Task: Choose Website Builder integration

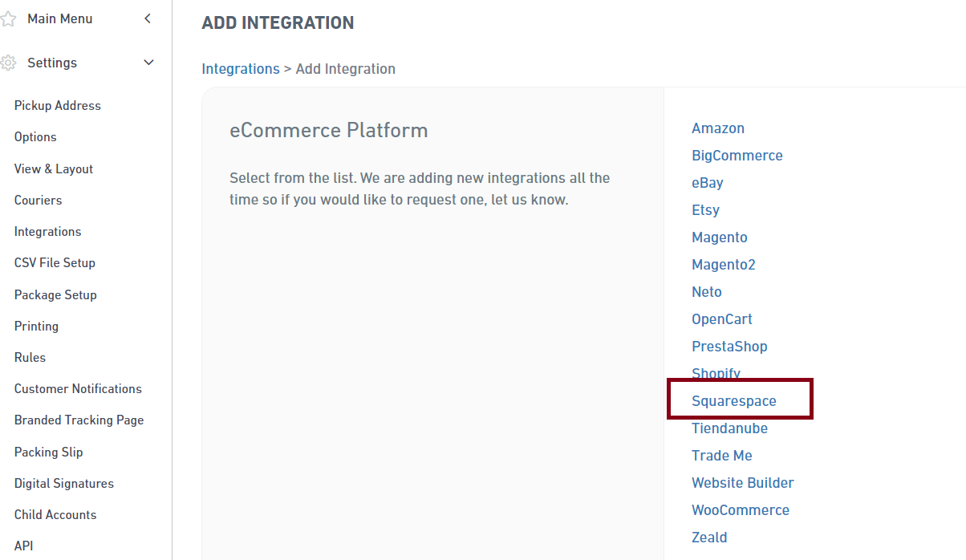Action: tap(743, 483)
